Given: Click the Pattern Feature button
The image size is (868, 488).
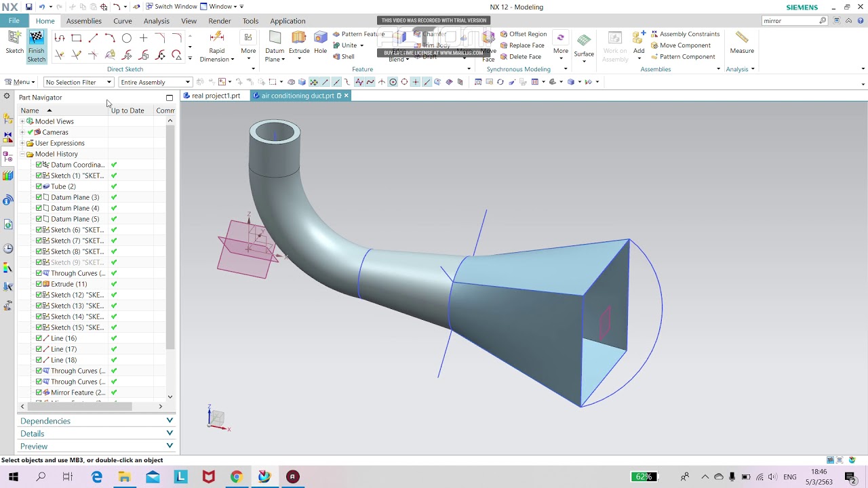Looking at the screenshot, I should [x=359, y=34].
